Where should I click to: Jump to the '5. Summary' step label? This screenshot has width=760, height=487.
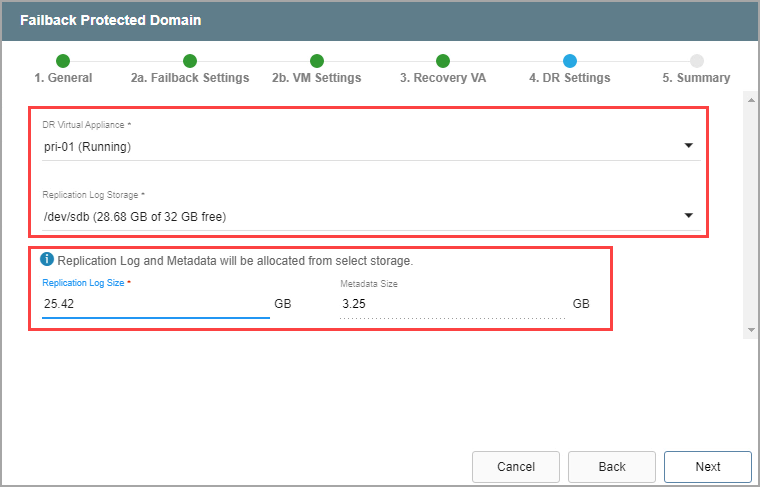696,78
